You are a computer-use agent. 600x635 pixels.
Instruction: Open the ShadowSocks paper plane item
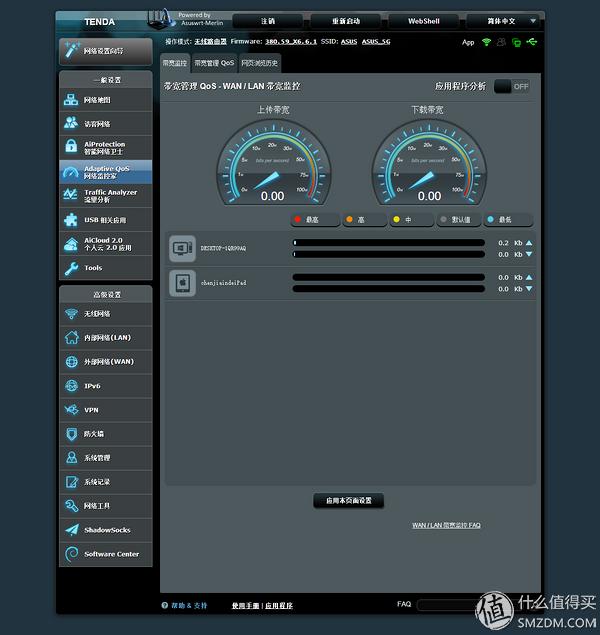coord(105,530)
